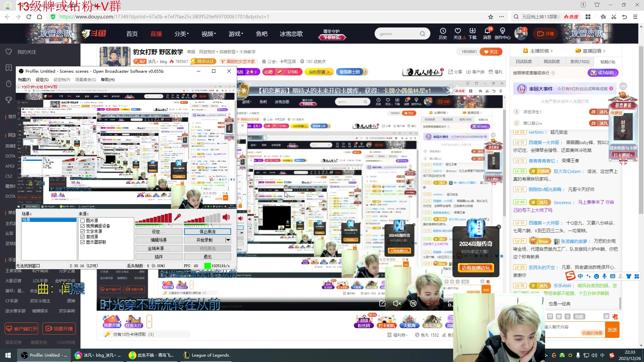Toggle the 视频捕捉设备 source checkbox
The height and width of the screenshot is (362, 644).
pos(83,226)
